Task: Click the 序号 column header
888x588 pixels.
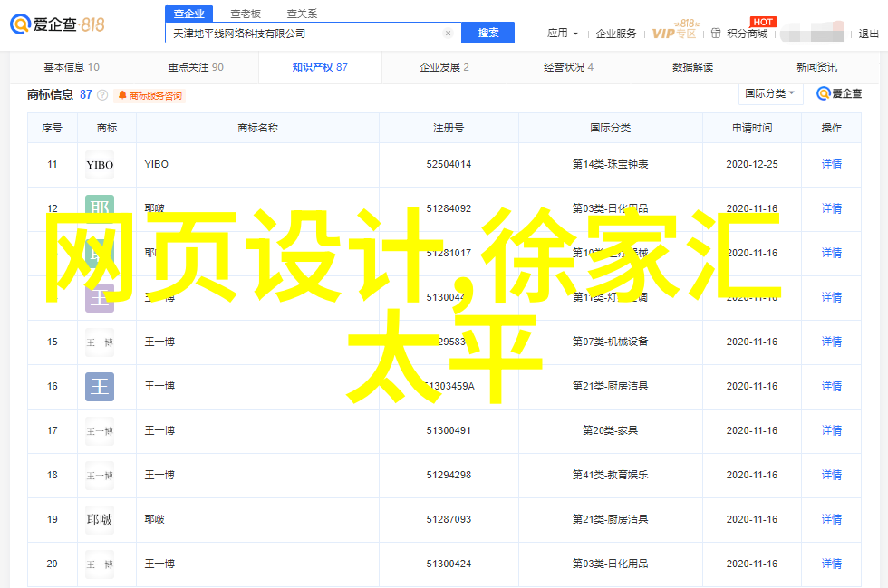Action: pyautogui.click(x=53, y=128)
